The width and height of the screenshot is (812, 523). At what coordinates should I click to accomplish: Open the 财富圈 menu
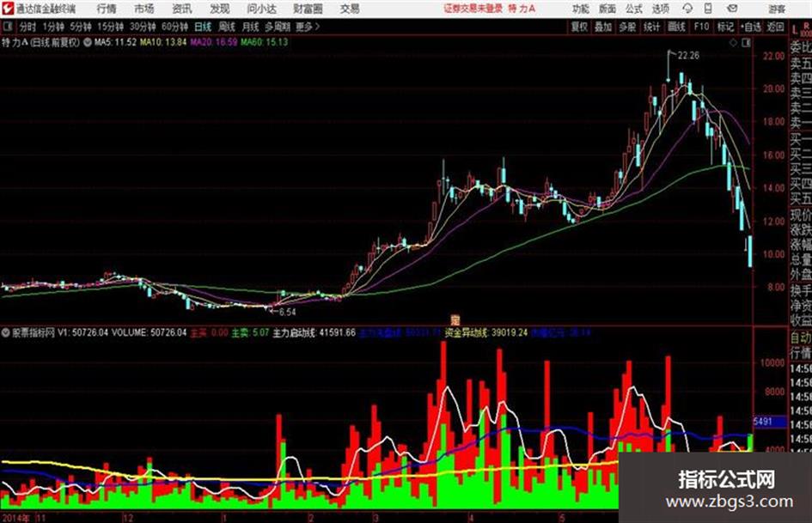pyautogui.click(x=308, y=9)
